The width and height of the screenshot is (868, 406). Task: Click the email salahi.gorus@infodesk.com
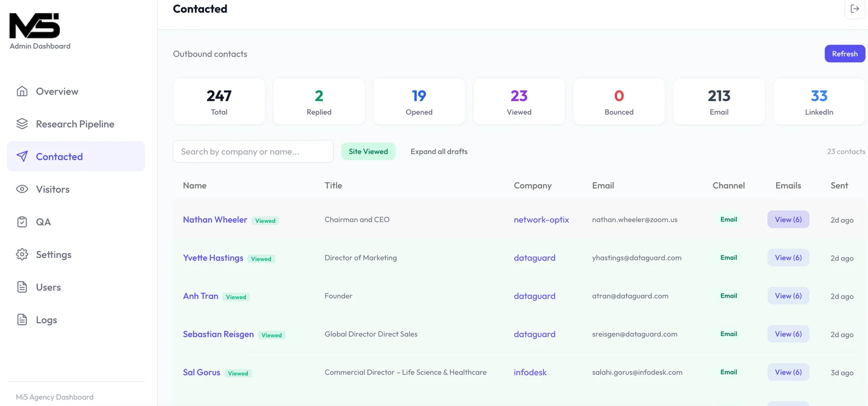coord(637,372)
